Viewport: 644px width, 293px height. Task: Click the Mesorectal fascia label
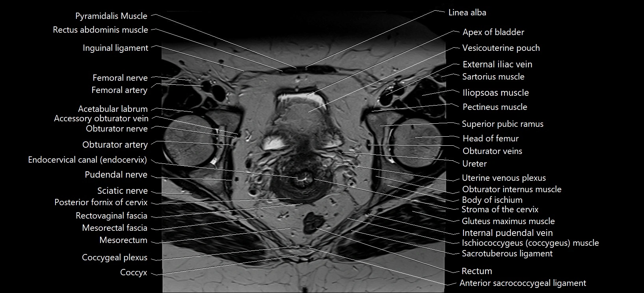tap(115, 228)
